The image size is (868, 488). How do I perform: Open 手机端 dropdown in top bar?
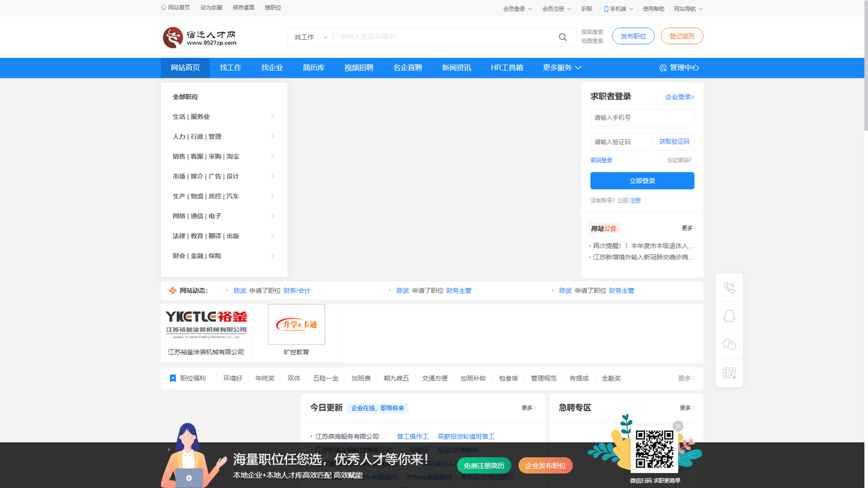(618, 8)
